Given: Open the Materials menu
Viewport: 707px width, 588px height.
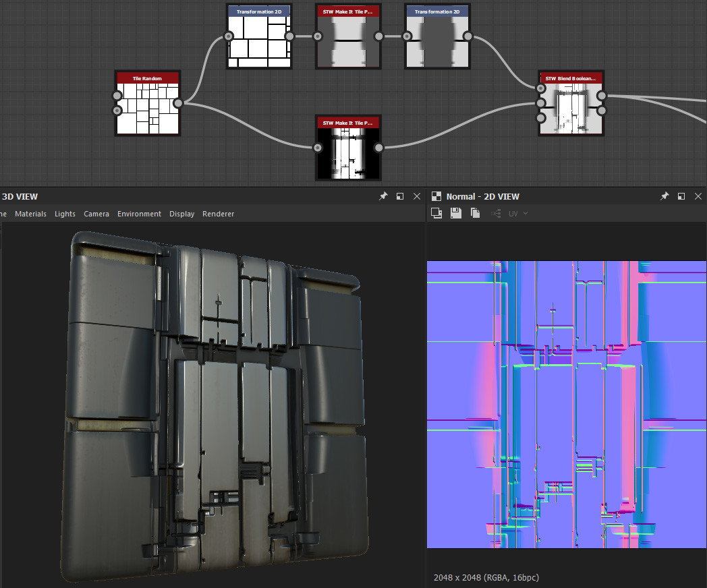Looking at the screenshot, I should pyautogui.click(x=30, y=214).
